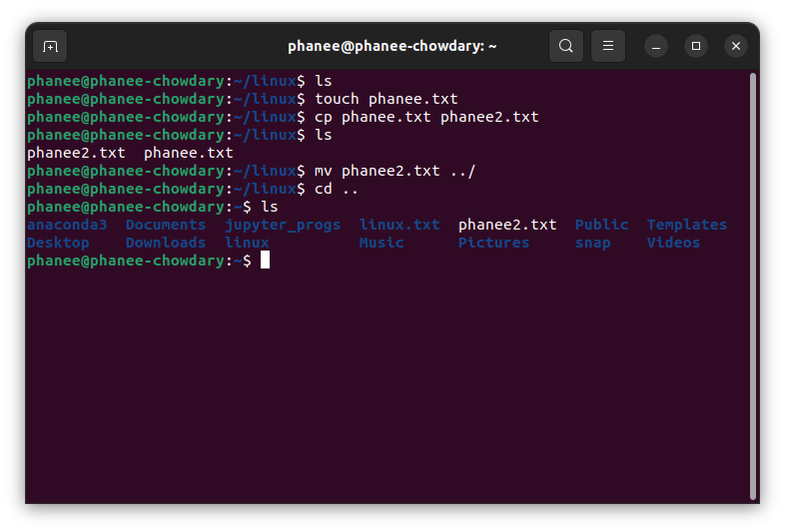Click the window title phanee@phanee-chowdary: ~
The height and width of the screenshot is (532, 785).
click(x=392, y=46)
